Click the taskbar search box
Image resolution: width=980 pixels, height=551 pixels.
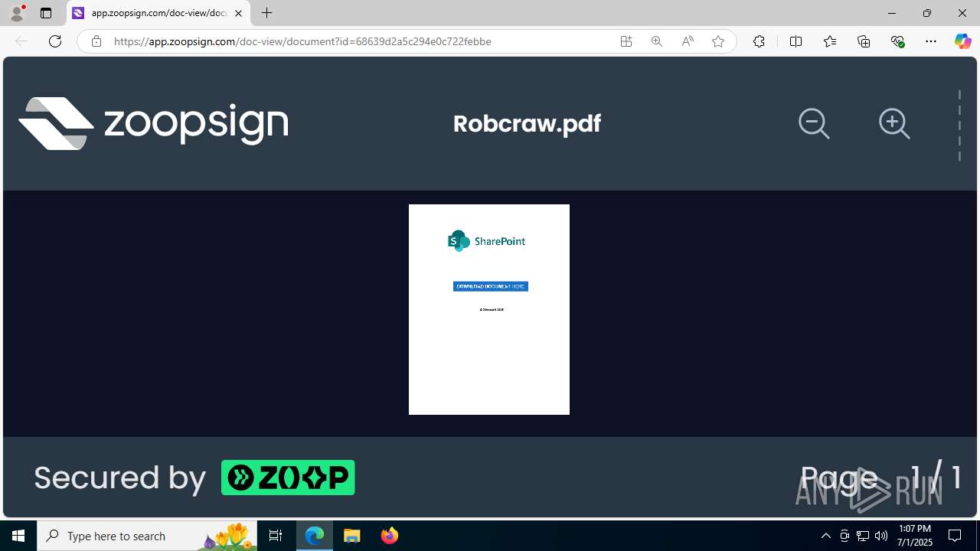pos(147,536)
